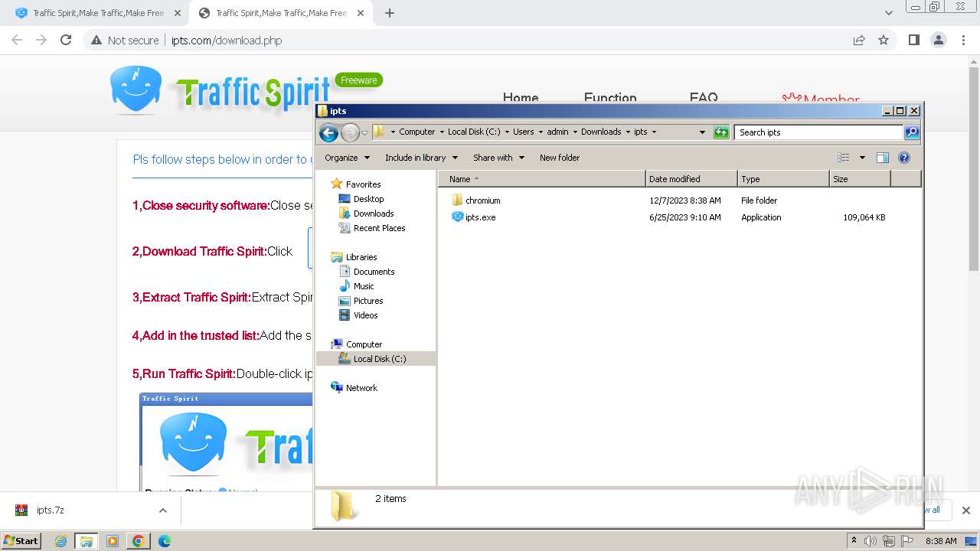Select the Pictures library

[x=368, y=301]
